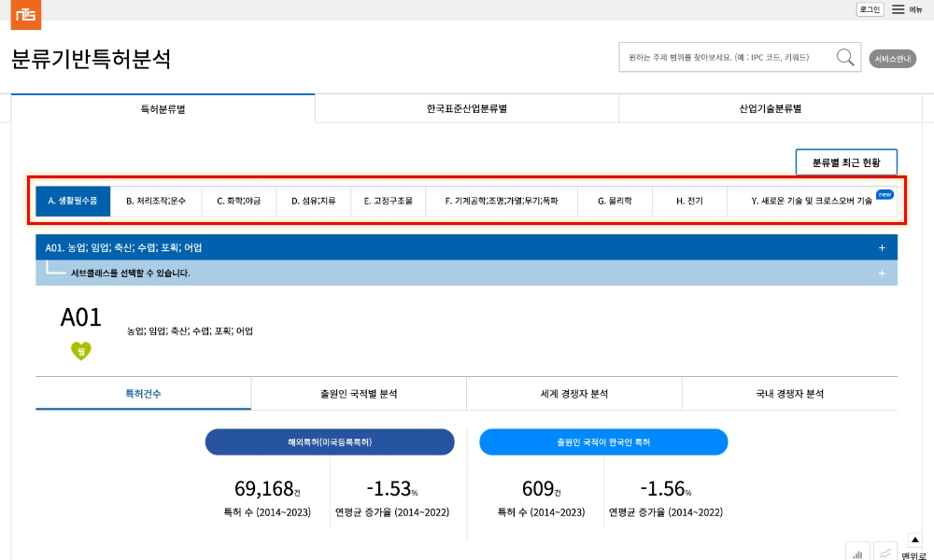Select the E. 고정구조물 section
The width and height of the screenshot is (934, 560).
389,202
